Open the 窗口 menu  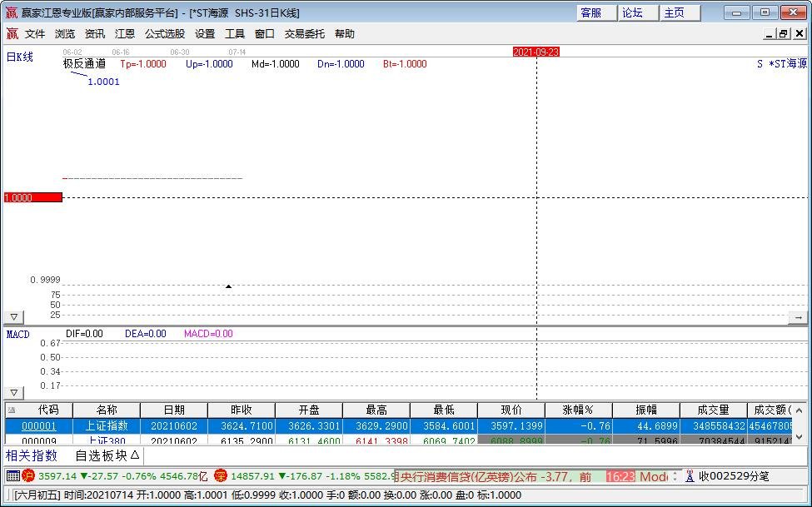(265, 33)
